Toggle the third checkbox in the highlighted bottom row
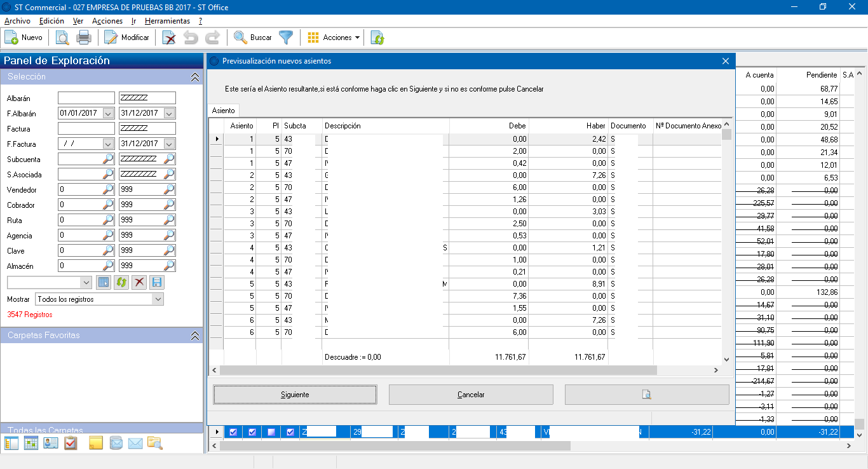Image resolution: width=868 pixels, height=469 pixels. tap(271, 432)
